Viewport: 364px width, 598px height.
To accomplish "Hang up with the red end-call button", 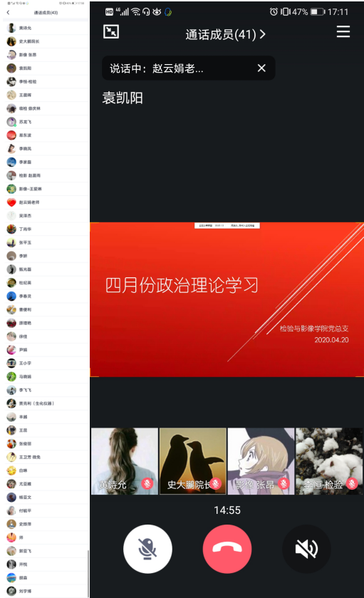I will [227, 549].
